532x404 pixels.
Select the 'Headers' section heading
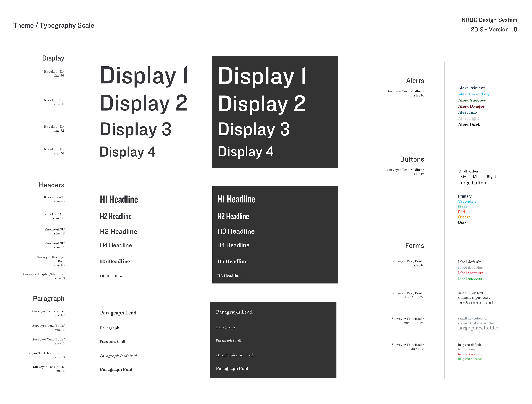click(52, 185)
